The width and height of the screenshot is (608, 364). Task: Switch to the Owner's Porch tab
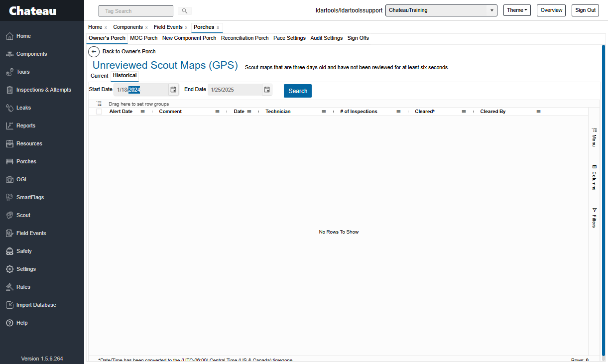click(107, 38)
